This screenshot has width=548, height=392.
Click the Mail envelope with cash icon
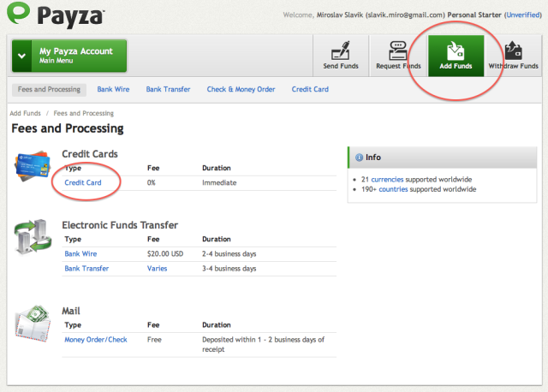click(x=33, y=324)
